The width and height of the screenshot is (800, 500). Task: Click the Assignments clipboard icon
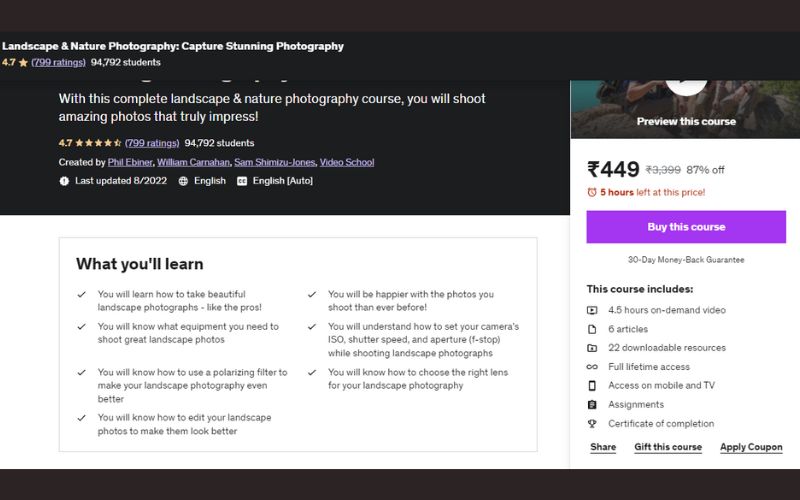coord(592,405)
